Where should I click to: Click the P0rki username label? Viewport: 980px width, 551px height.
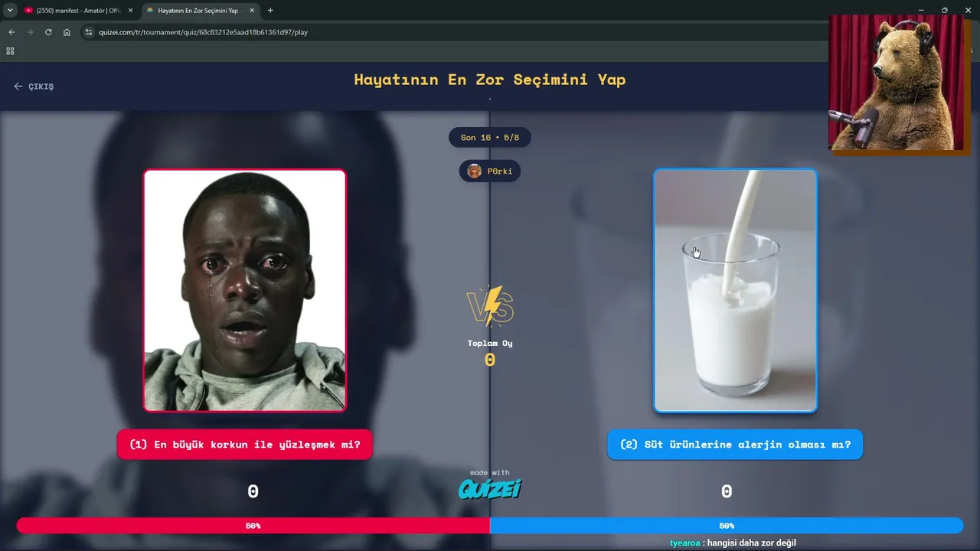coord(499,171)
